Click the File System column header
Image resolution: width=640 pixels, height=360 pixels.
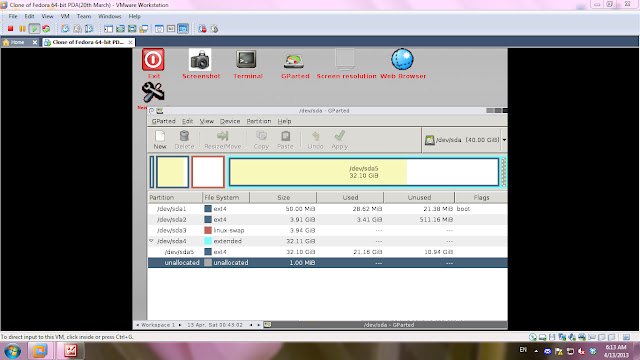[x=226, y=198]
